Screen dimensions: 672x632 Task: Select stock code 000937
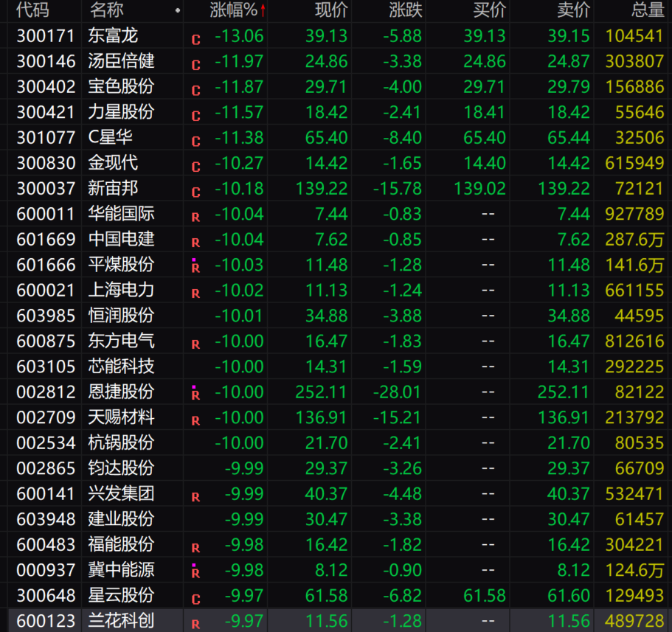pos(46,570)
